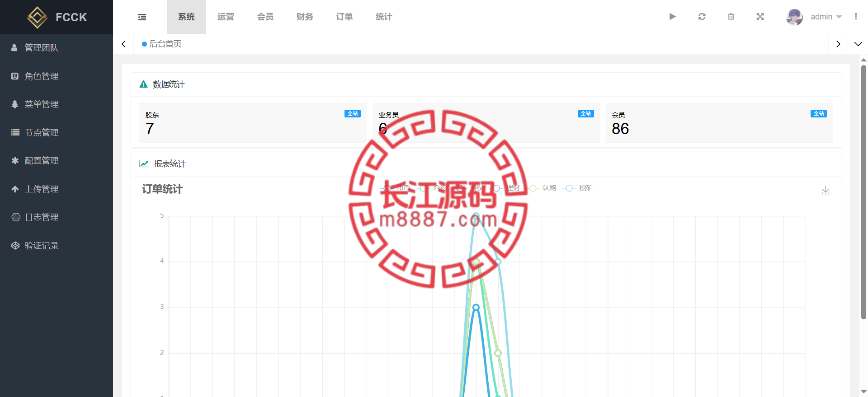Click the vertical page scrollbar thumb

863,192
